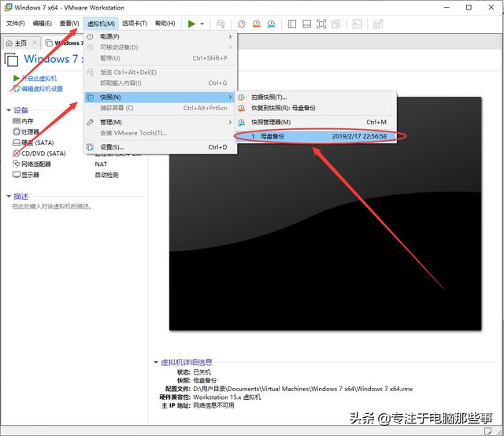Click the full screen mode toolbar icon
504x436 pixels.
pyautogui.click(x=321, y=24)
